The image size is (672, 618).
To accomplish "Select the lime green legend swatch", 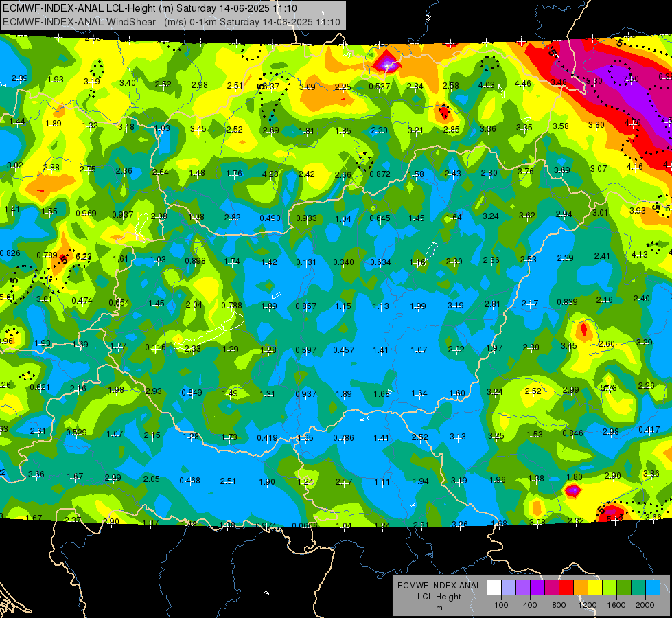I will (610, 588).
